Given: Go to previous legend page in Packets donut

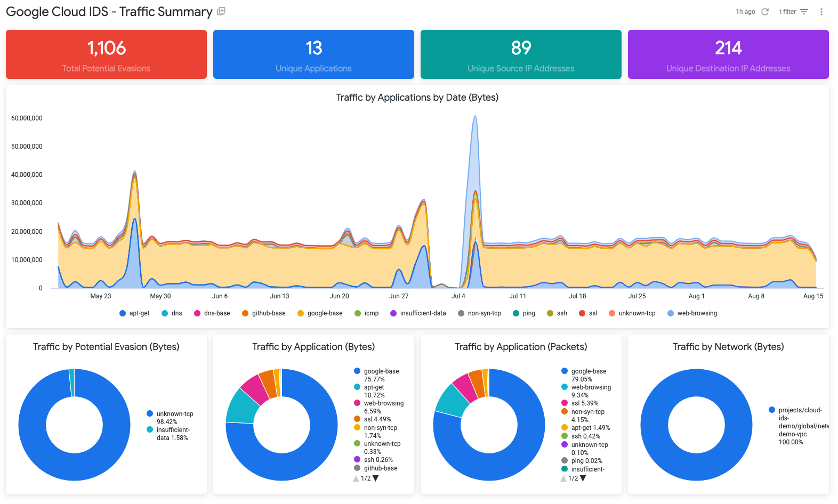Looking at the screenshot, I should tap(563, 478).
